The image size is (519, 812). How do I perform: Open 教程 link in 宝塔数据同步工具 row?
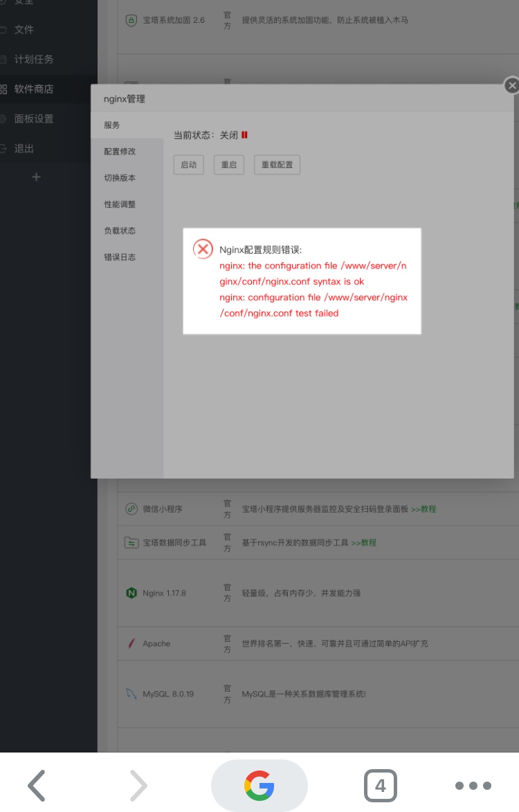click(364, 543)
